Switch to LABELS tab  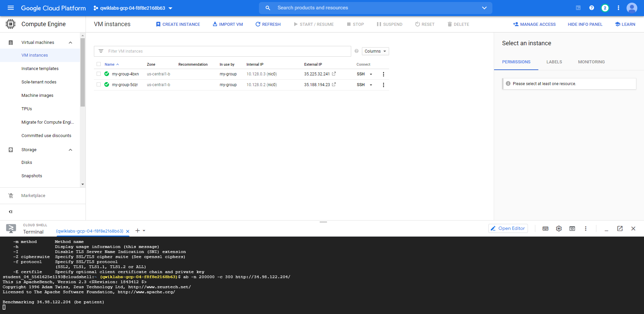coord(554,62)
